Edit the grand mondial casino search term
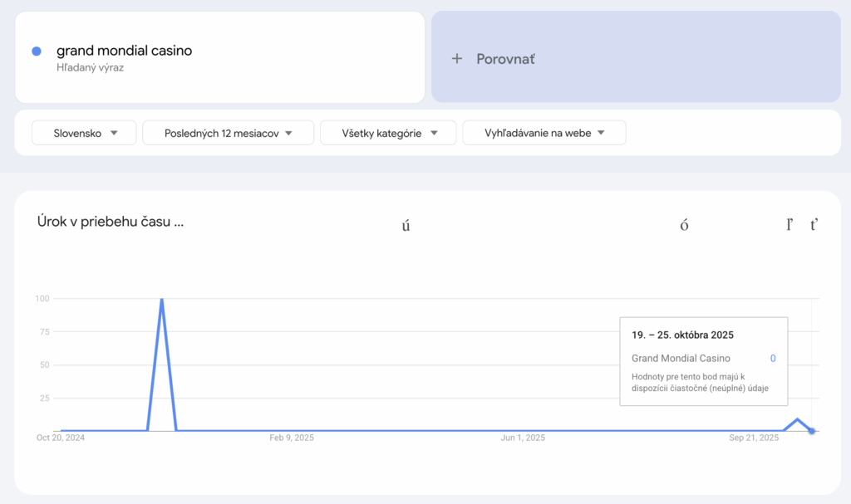The width and height of the screenshot is (851, 504). click(x=124, y=51)
